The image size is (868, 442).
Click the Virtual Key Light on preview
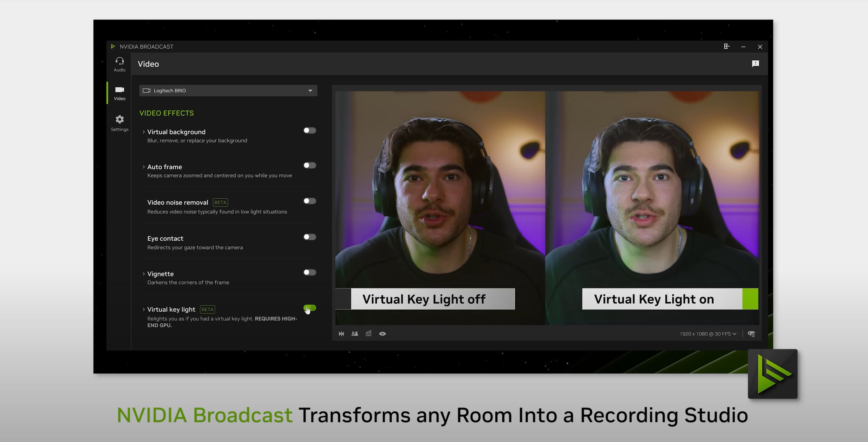click(x=652, y=208)
